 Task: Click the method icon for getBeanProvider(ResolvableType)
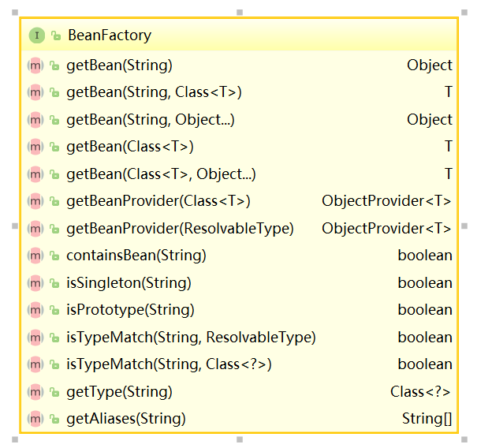35,228
